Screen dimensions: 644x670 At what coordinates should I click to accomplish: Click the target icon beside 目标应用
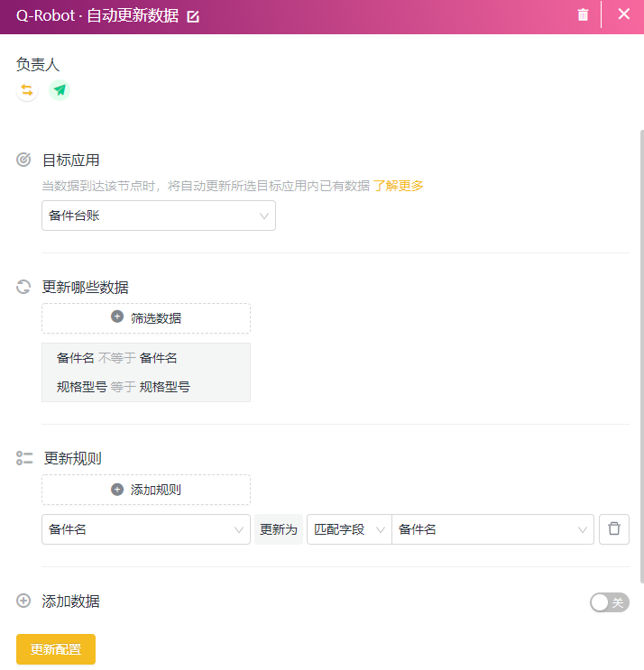(23, 160)
